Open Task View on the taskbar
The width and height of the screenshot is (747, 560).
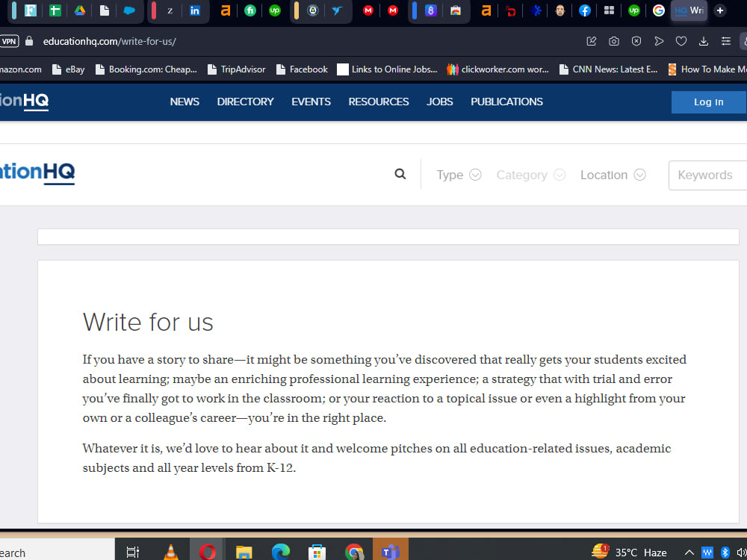132,553
